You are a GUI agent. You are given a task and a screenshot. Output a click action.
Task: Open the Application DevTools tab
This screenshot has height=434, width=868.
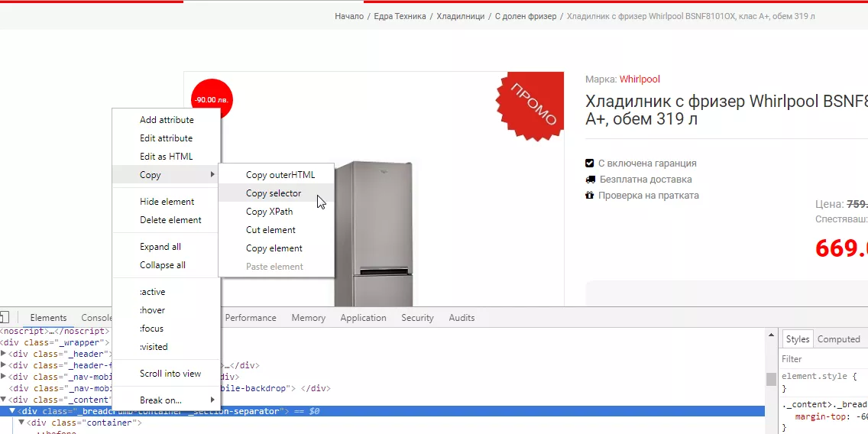[x=363, y=317]
